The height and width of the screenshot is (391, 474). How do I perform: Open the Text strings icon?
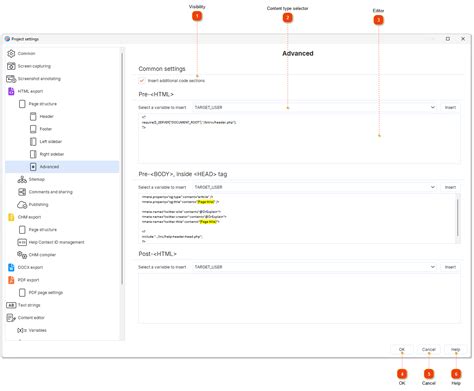coord(11,305)
